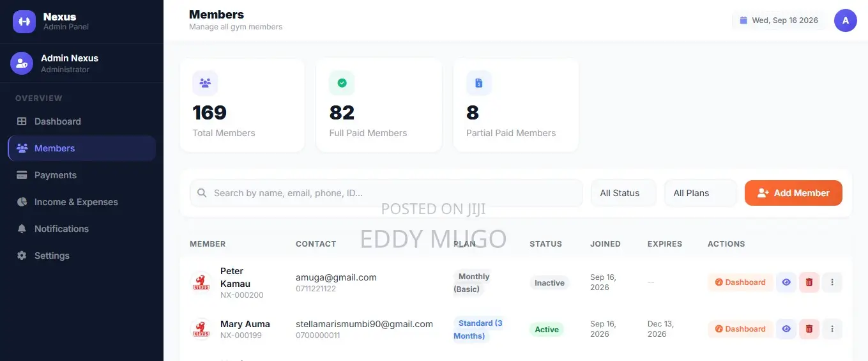
Task: Open the All Status filter dropdown
Action: click(623, 193)
